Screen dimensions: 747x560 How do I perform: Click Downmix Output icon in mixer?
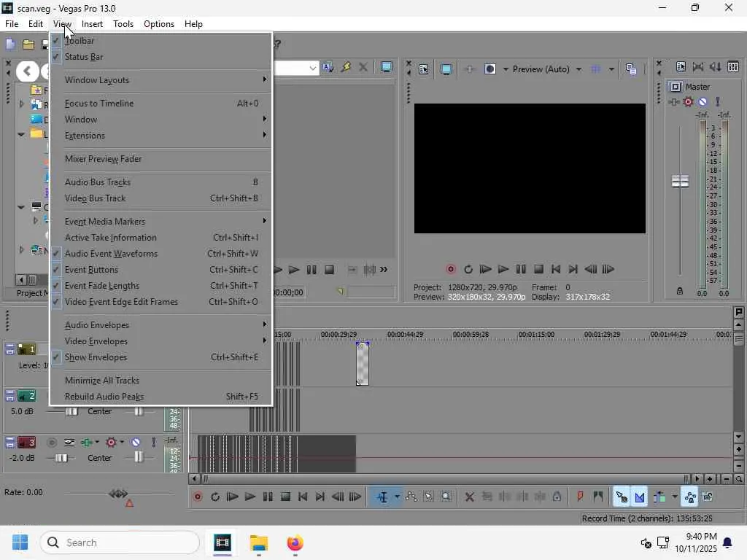[698, 66]
